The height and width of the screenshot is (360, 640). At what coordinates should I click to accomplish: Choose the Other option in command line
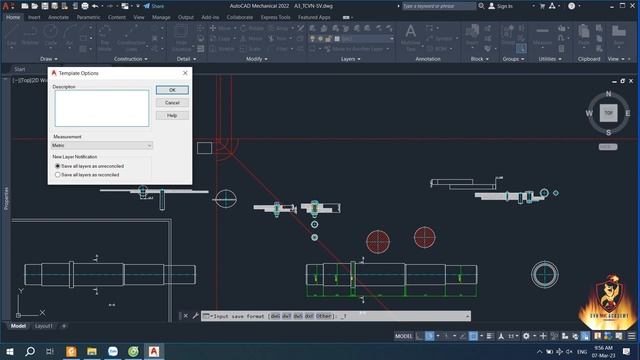[x=323, y=316]
